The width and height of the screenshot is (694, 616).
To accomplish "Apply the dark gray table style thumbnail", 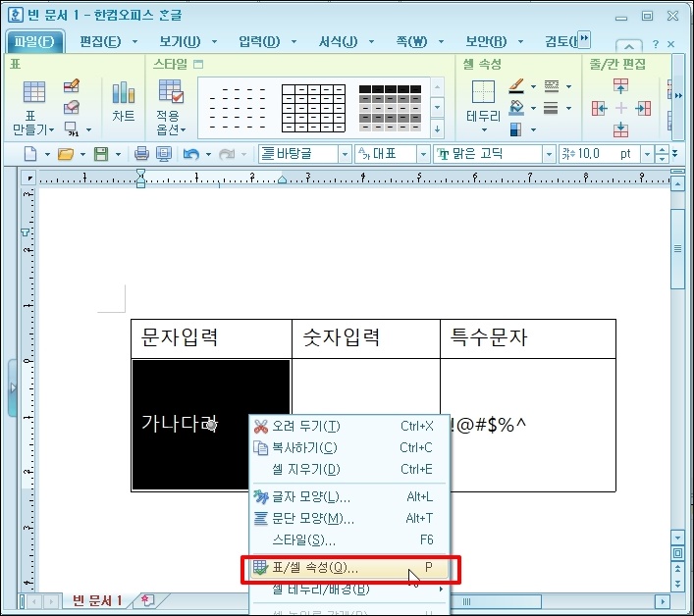I will (x=390, y=108).
